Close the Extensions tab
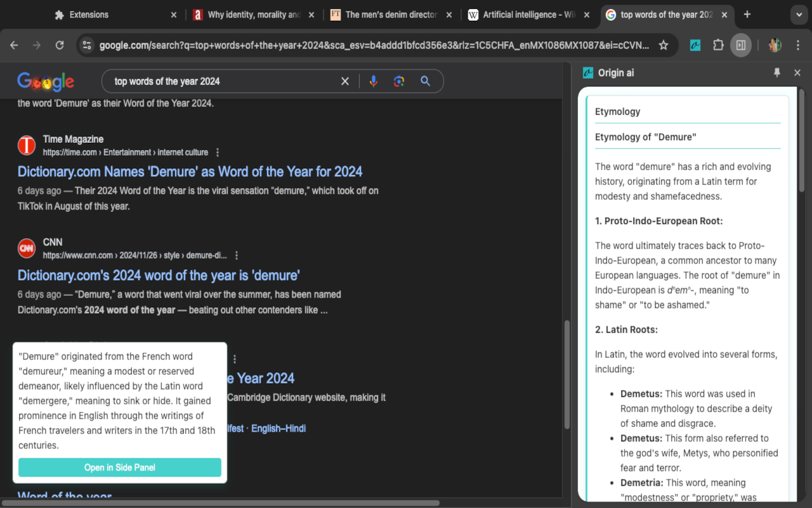This screenshot has height=508, width=812. click(x=174, y=15)
